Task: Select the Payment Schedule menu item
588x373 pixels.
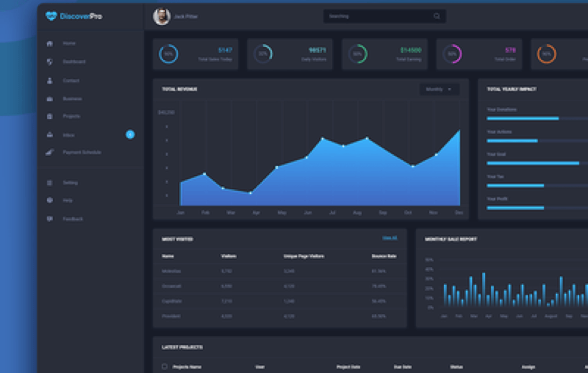Action: pyautogui.click(x=82, y=152)
